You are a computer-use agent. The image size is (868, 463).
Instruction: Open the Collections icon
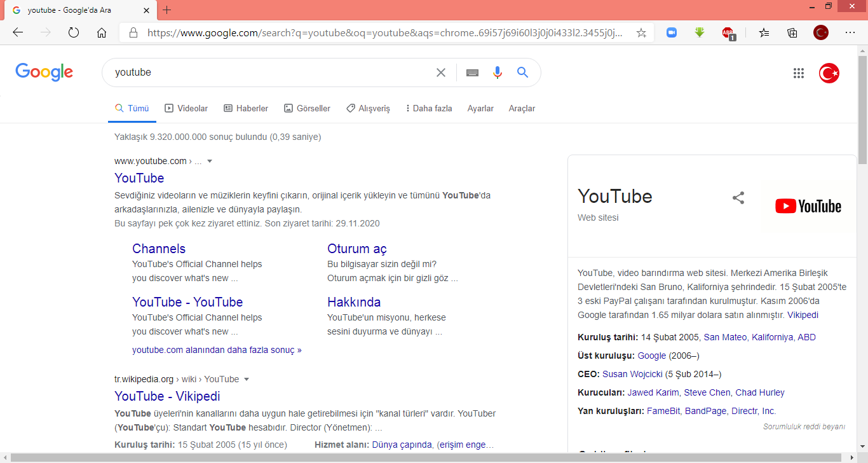792,32
